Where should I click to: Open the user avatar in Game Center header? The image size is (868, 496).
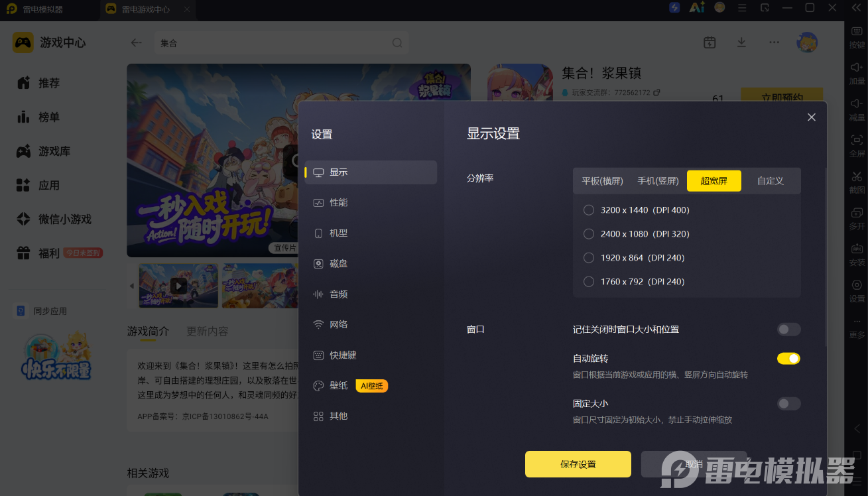807,42
